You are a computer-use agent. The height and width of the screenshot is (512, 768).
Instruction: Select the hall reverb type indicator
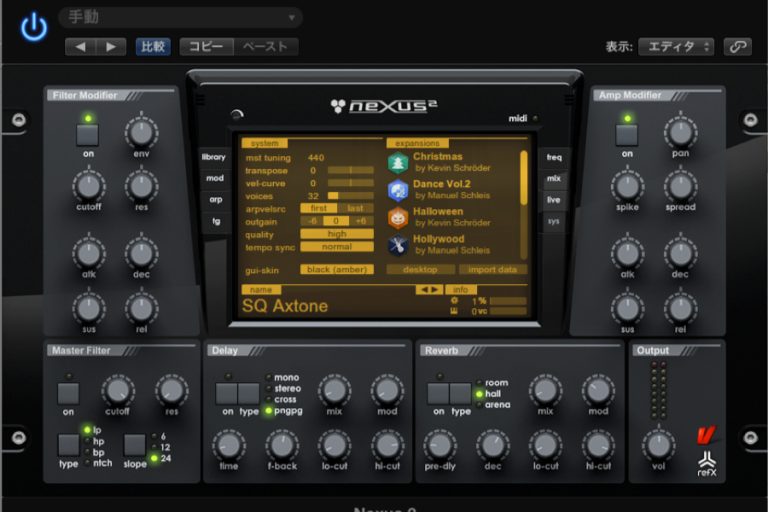coord(479,393)
